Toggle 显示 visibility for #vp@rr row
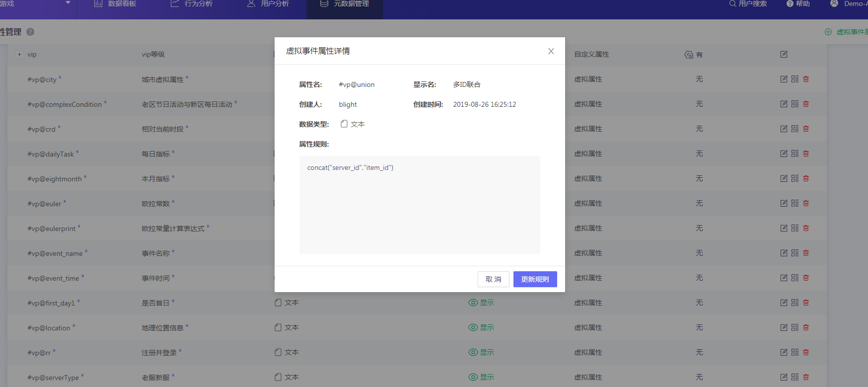 (x=473, y=352)
